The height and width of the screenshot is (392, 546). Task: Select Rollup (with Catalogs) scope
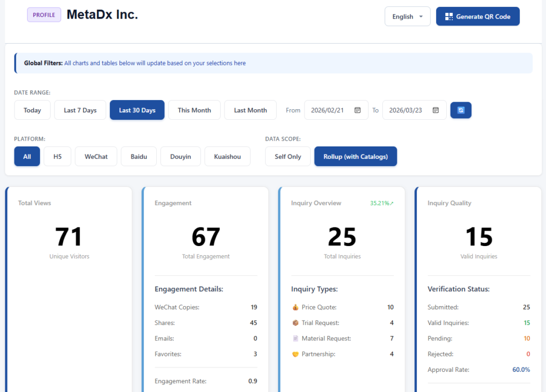(356, 157)
